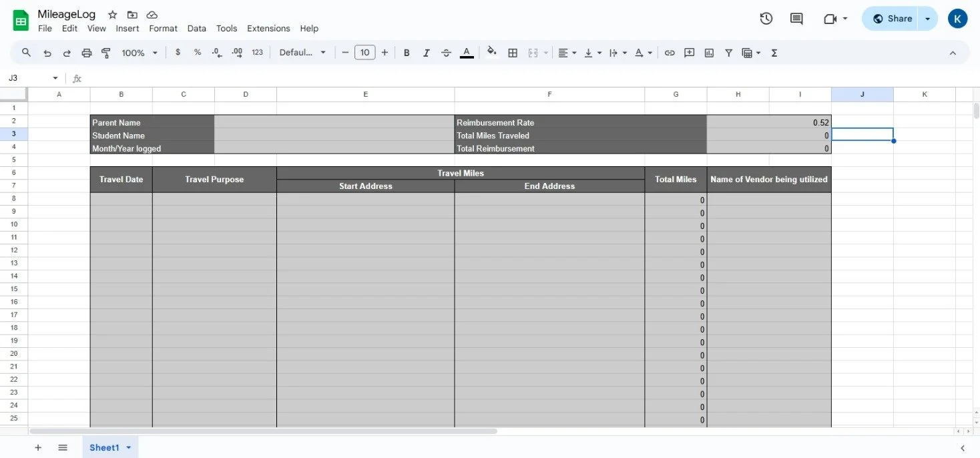This screenshot has width=980, height=458.
Task: Click the font size input field
Action: point(364,53)
